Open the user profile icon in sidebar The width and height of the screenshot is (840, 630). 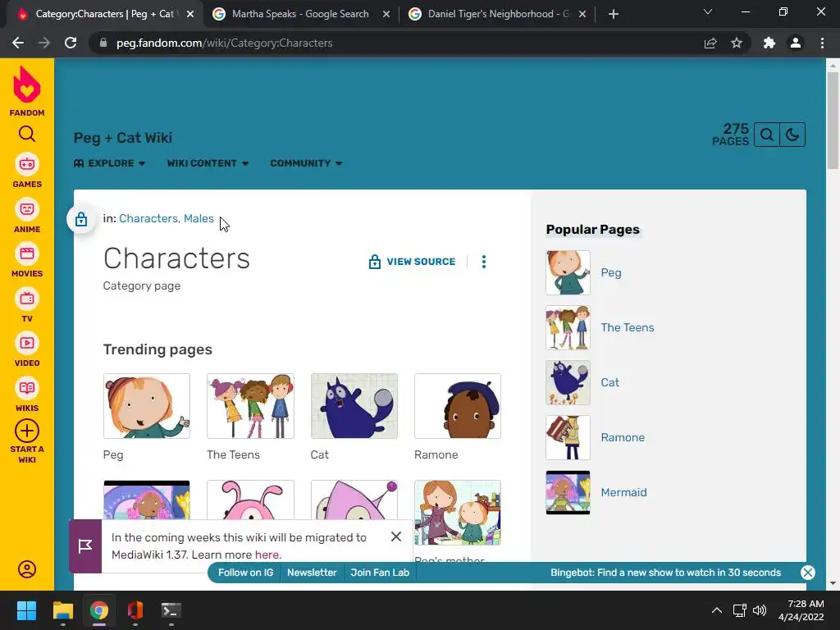point(27,569)
